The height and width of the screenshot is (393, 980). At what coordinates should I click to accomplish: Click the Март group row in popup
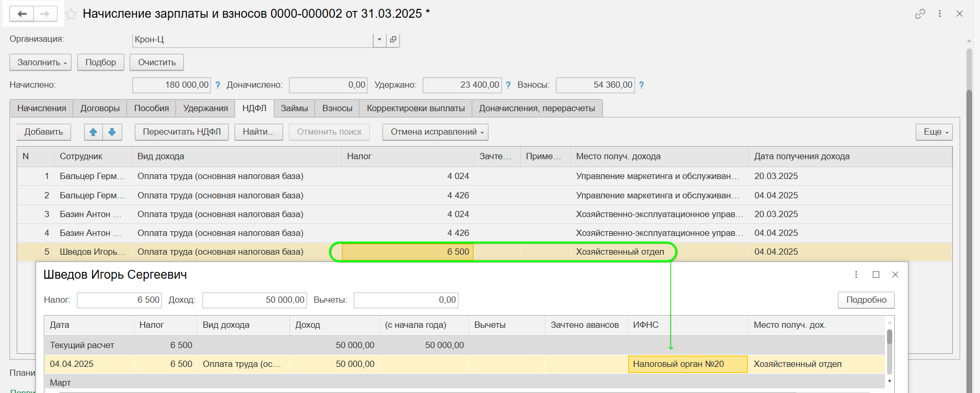pos(465,383)
